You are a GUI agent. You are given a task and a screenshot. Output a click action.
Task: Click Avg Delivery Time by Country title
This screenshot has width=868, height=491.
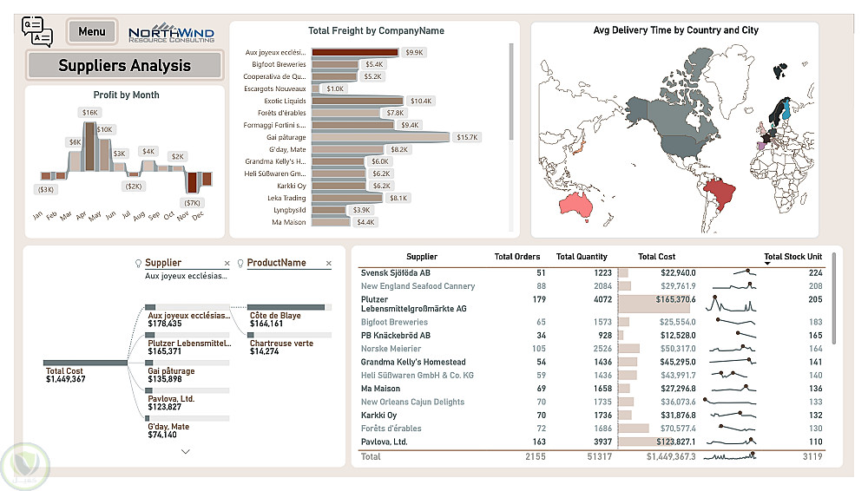click(x=676, y=30)
